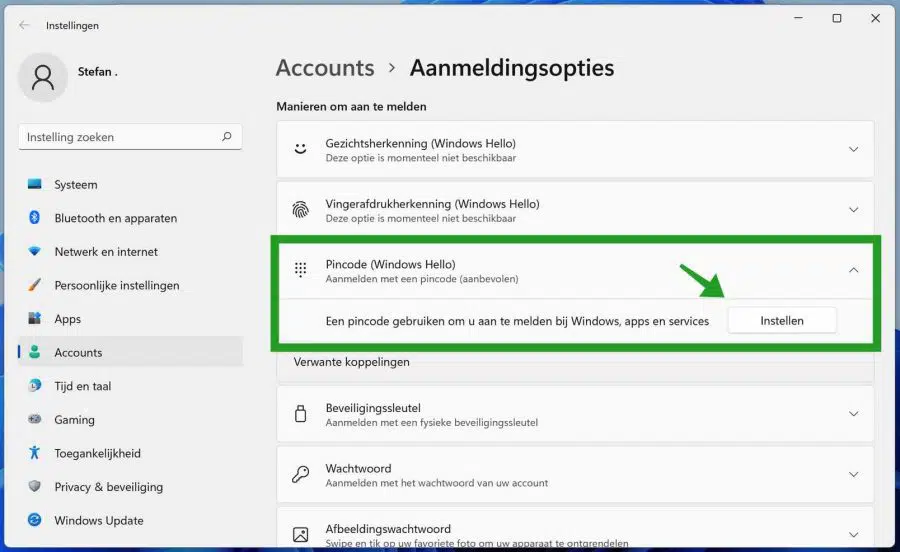Open Privacy & beveiliging label
This screenshot has height=552, width=900.
[108, 487]
